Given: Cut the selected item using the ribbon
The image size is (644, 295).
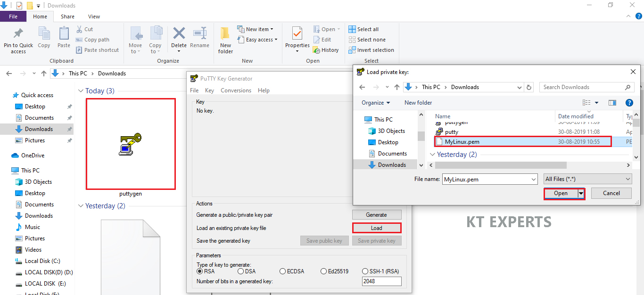Looking at the screenshot, I should click(x=84, y=29).
